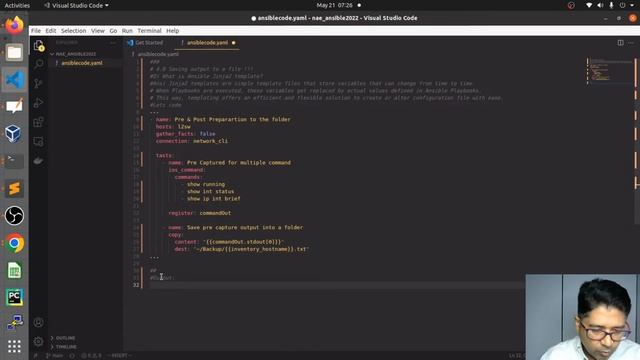
Task: Click the Wi-Fi icon in top bar
Action: click(589, 5)
